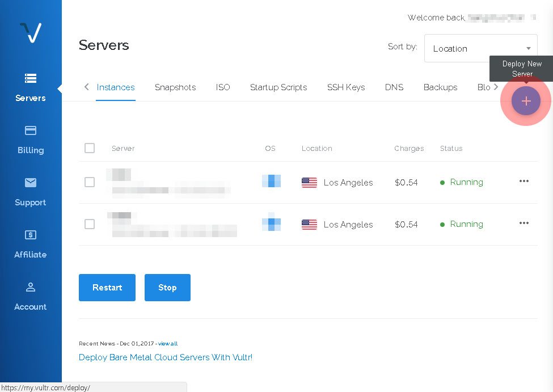Switch to the Startup Scripts tab
Screen dimensions: 553x392
tap(278, 87)
